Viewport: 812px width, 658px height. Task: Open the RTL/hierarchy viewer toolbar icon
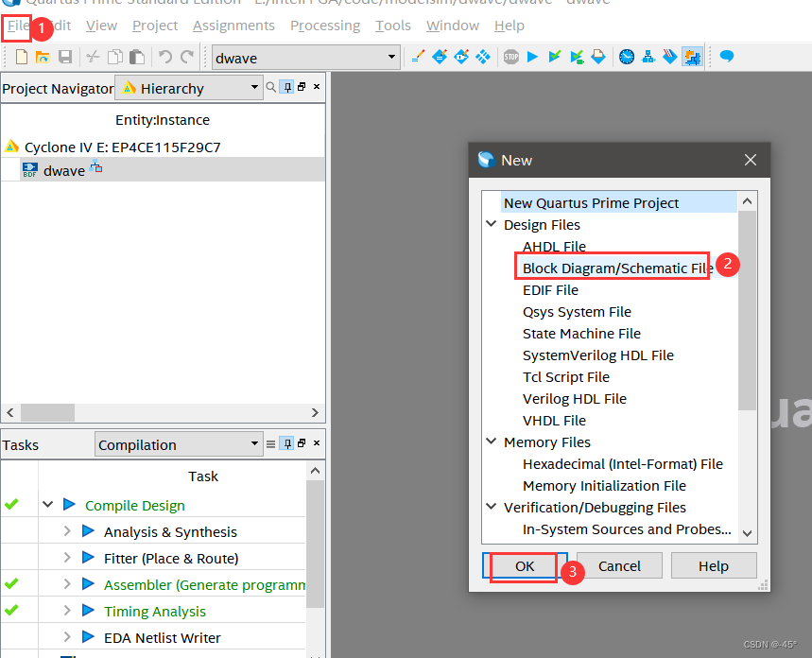tap(648, 57)
